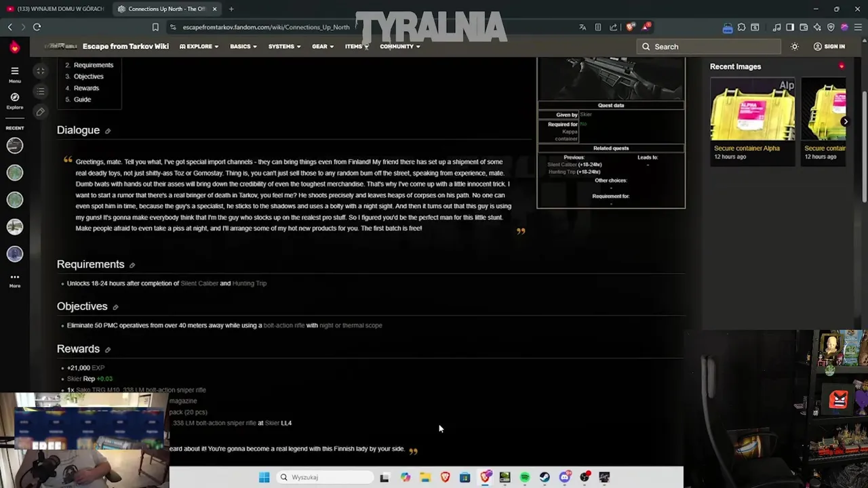Expand the Systems dropdown menu

tap(284, 47)
